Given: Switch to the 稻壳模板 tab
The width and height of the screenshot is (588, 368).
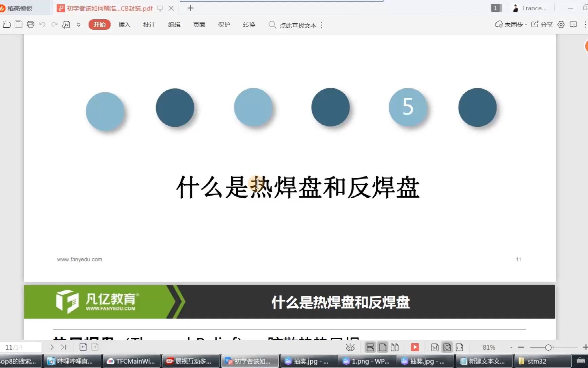Looking at the screenshot, I should click(x=20, y=8).
